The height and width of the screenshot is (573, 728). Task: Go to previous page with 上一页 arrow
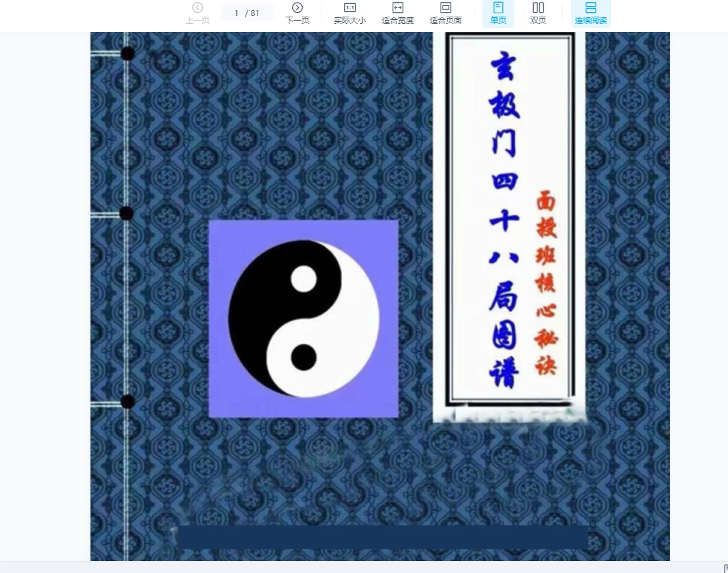[x=197, y=13]
